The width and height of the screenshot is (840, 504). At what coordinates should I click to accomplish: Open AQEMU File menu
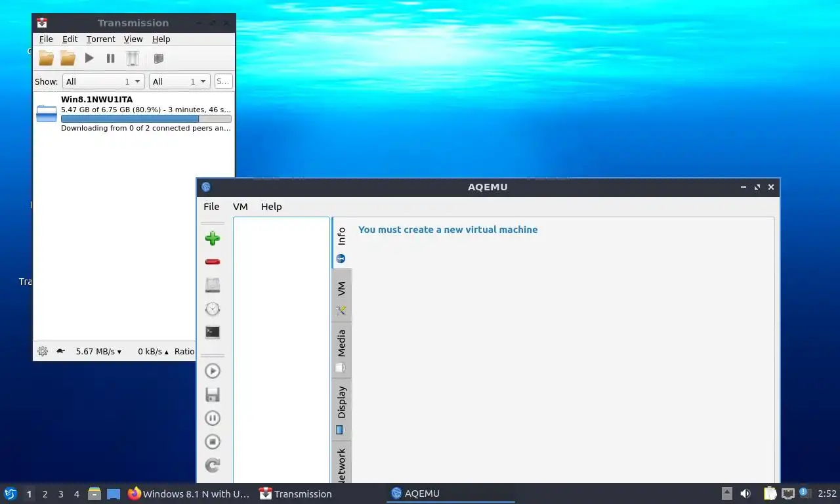(x=211, y=207)
